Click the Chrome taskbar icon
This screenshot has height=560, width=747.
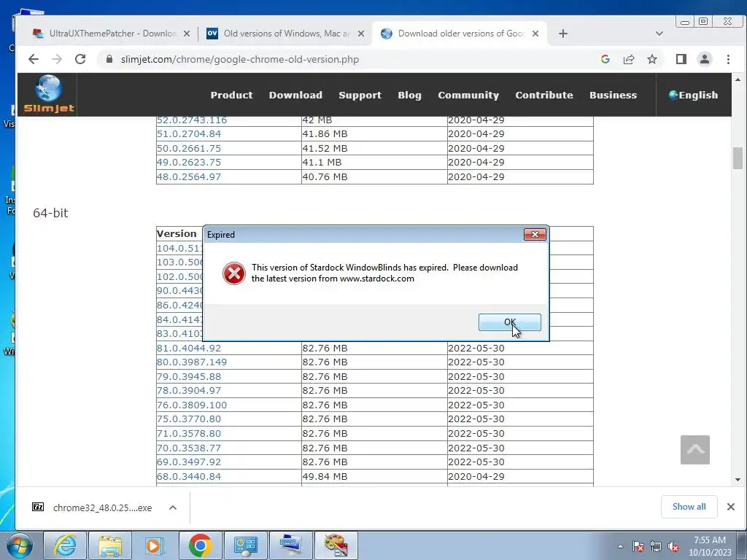200,545
